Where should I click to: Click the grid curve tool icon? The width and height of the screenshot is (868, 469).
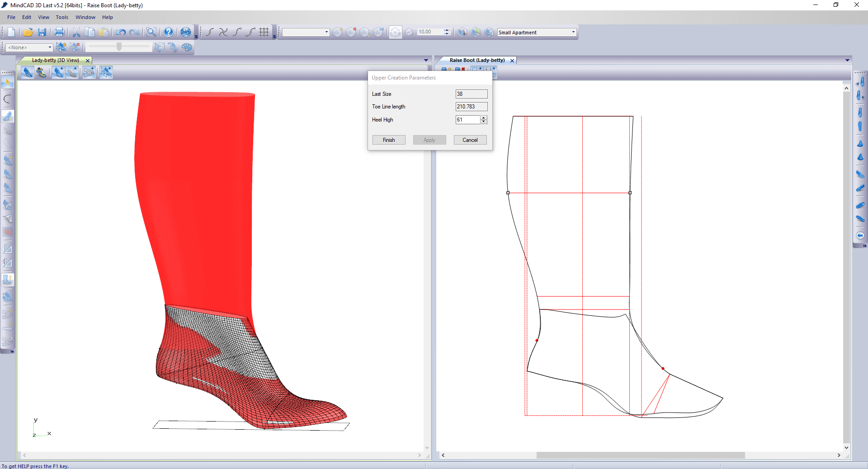[264, 32]
